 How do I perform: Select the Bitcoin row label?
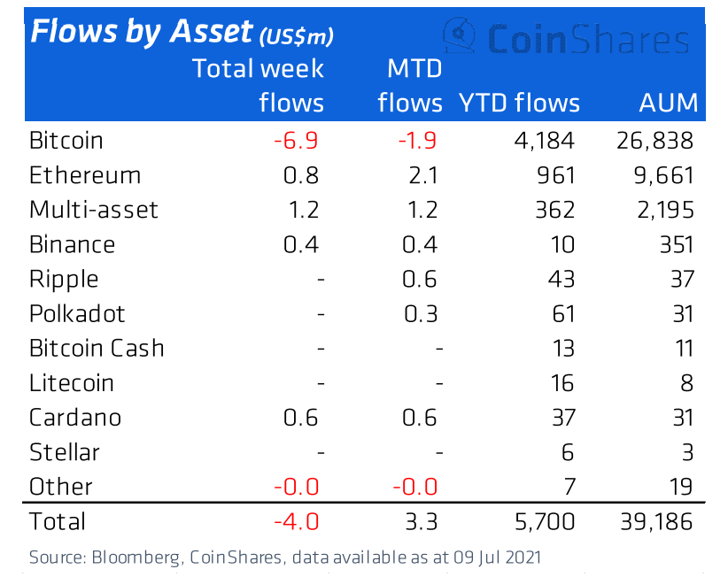point(66,140)
